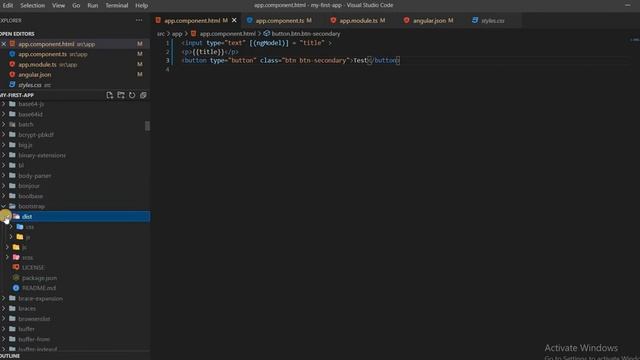
Task: Collapse all folders in explorer
Action: click(x=143, y=95)
